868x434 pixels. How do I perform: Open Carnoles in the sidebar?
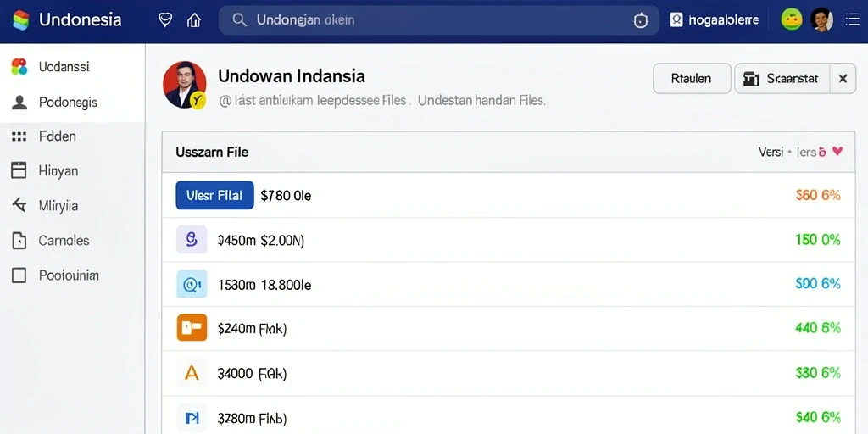tap(64, 241)
